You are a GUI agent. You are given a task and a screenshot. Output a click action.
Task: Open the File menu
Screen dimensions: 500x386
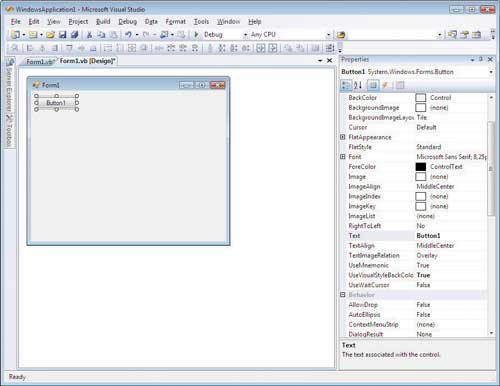click(x=16, y=22)
